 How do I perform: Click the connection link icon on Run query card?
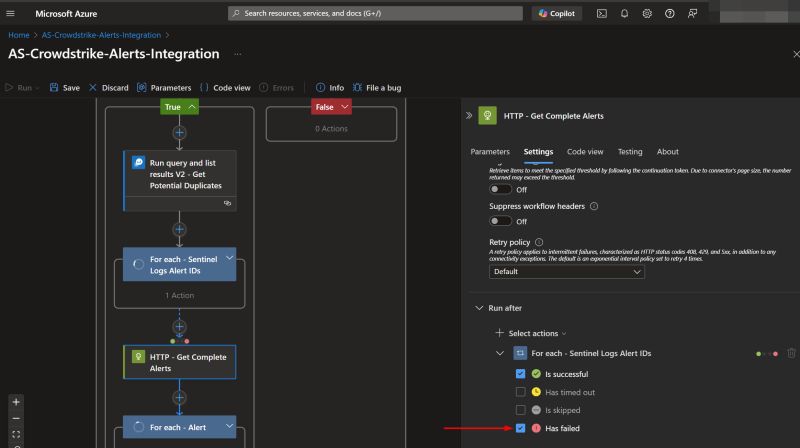[x=227, y=203]
